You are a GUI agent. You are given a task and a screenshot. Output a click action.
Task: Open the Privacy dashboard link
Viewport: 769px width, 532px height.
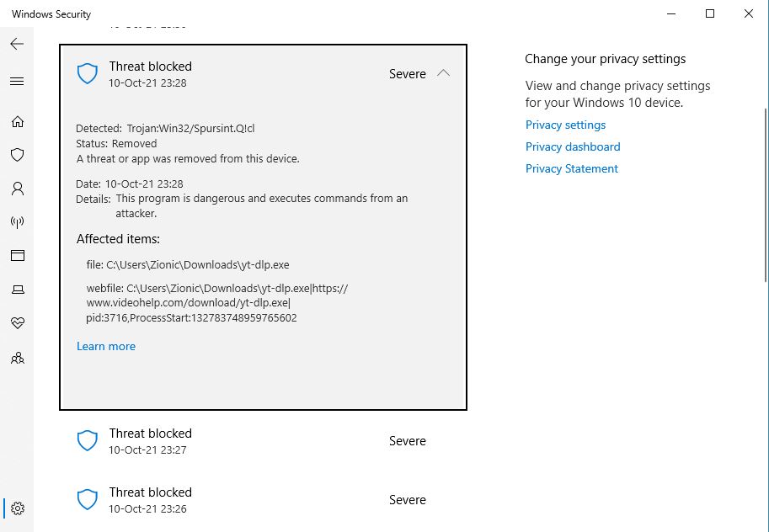[573, 146]
